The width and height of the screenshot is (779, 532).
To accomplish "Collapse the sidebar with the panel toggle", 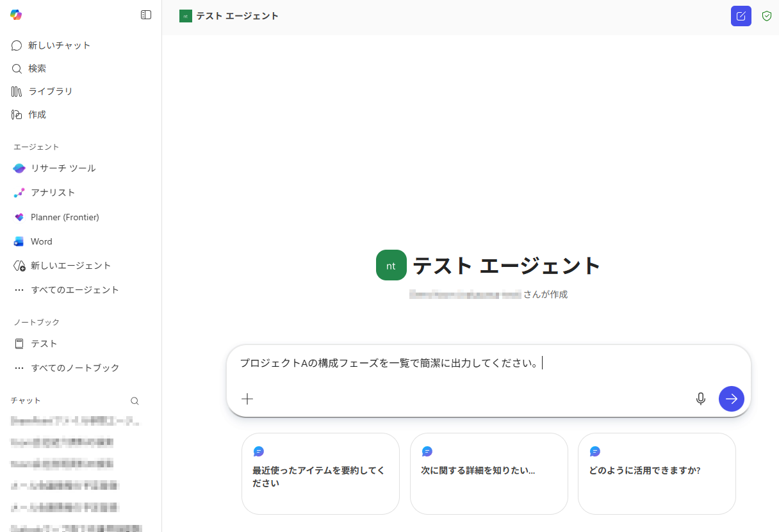I will pos(146,15).
